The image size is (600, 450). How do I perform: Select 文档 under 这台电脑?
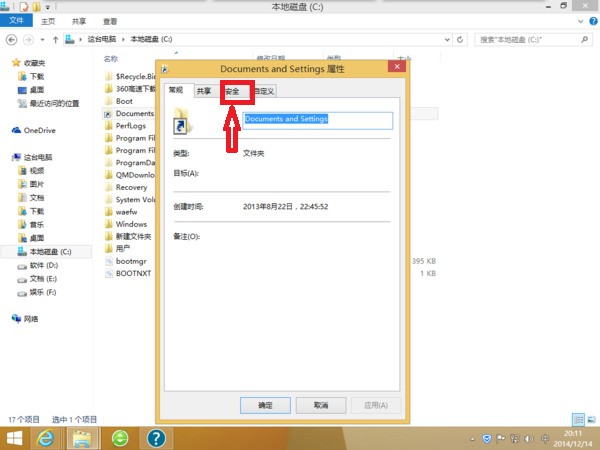click(31, 197)
